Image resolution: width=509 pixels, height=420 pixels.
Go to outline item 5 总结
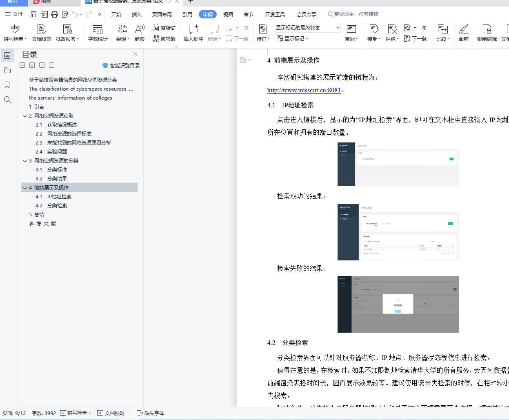[x=36, y=215]
